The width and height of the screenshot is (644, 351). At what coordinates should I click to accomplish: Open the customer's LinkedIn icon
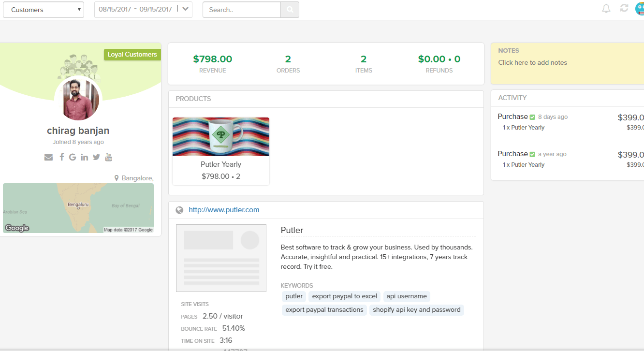85,157
